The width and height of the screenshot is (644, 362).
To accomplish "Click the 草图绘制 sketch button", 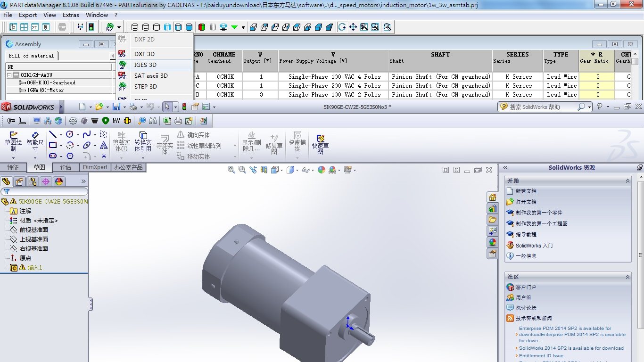I will pos(14,141).
